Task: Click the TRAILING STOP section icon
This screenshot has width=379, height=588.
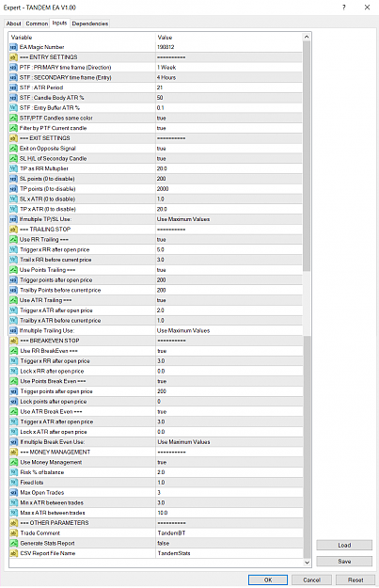Action: coord(13,230)
